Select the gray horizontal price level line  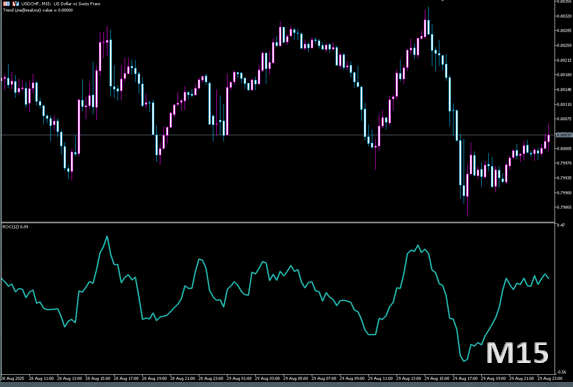[278, 135]
